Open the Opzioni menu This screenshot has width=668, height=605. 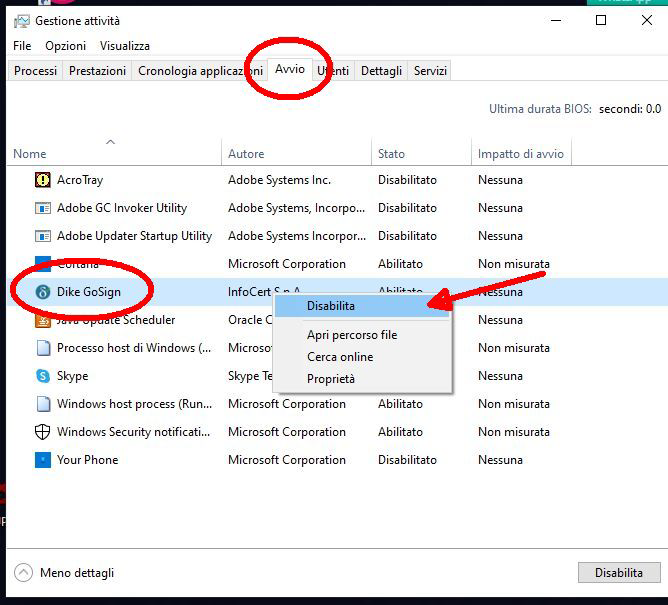66,46
